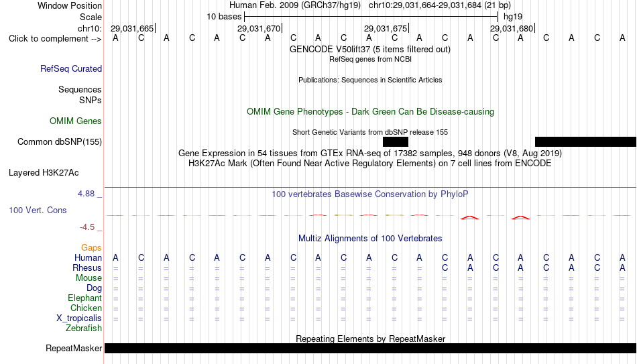
Task: Click the GTEx Gene Expression track title
Action: pos(370,153)
